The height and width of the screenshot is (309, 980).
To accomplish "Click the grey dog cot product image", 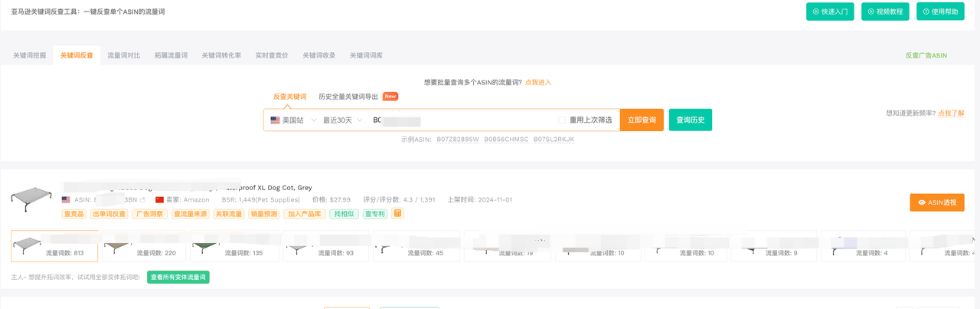I will [x=32, y=199].
